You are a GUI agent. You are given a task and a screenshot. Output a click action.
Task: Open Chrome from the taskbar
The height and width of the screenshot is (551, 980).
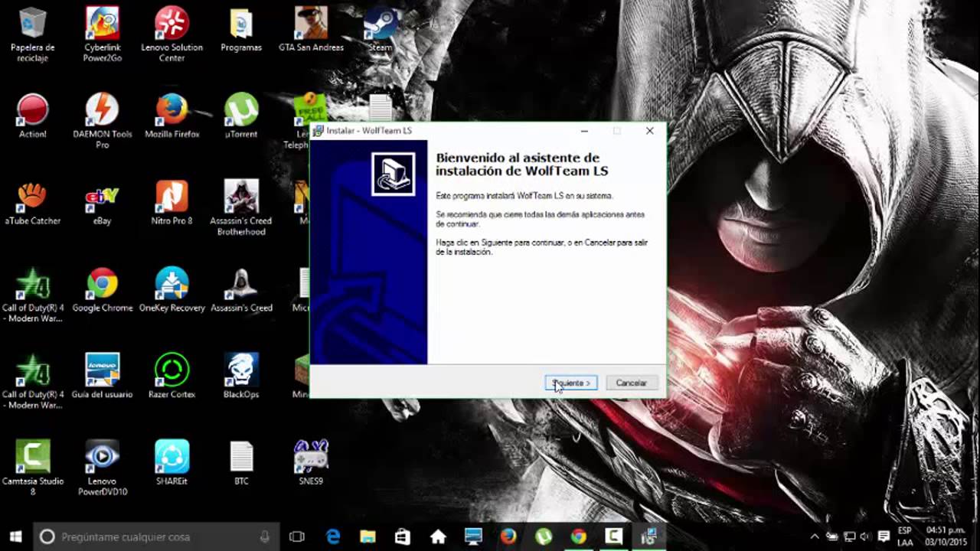[x=579, y=536]
